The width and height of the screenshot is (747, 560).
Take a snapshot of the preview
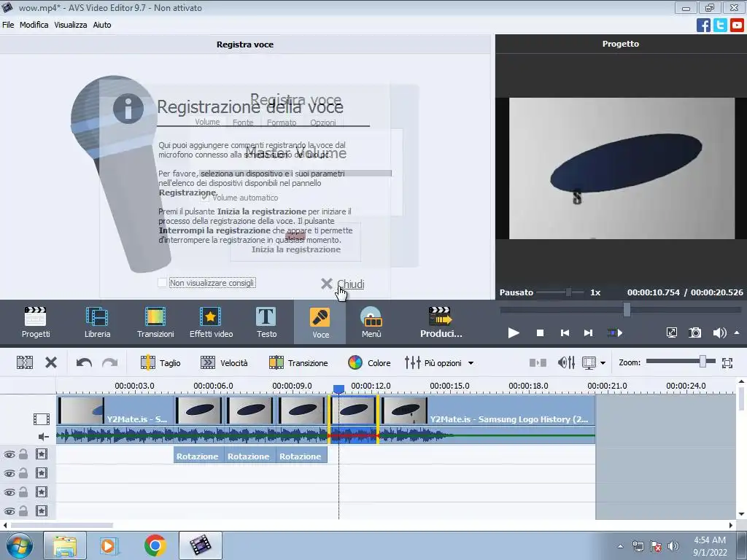point(695,332)
